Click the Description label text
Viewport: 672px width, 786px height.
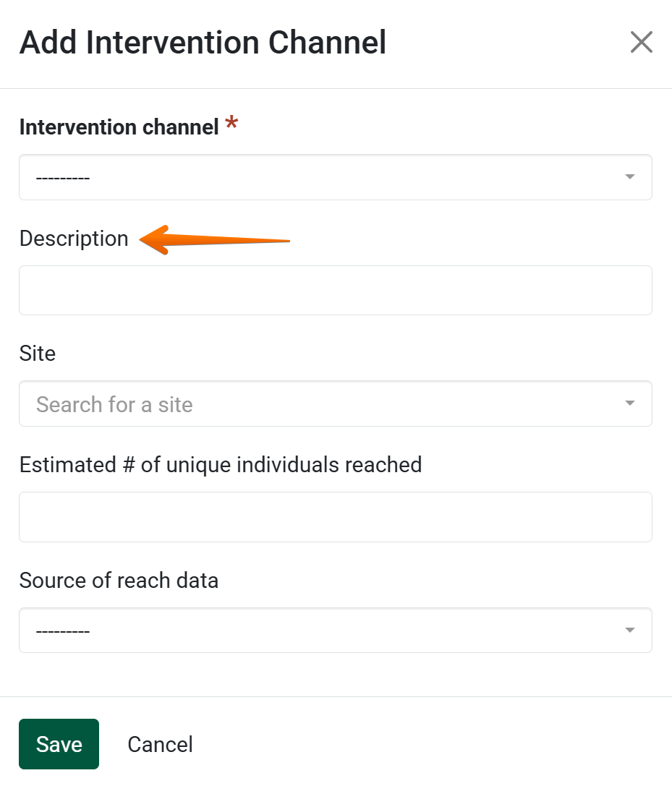[74, 239]
